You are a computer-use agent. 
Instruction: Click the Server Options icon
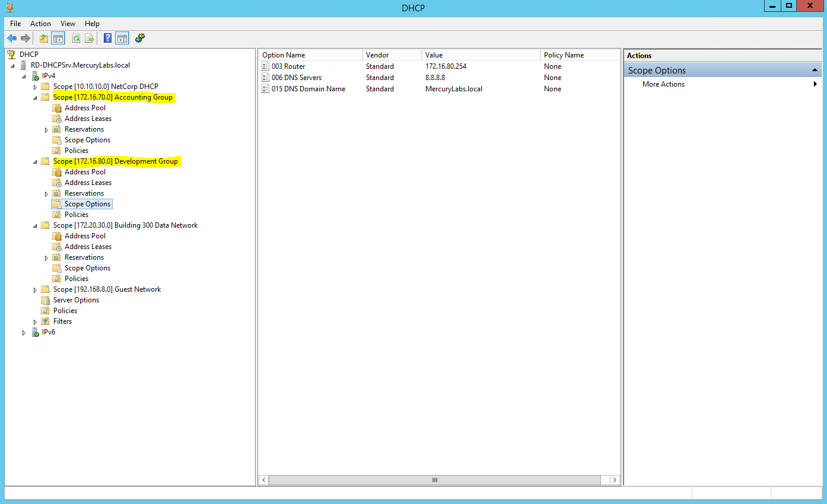[46, 300]
